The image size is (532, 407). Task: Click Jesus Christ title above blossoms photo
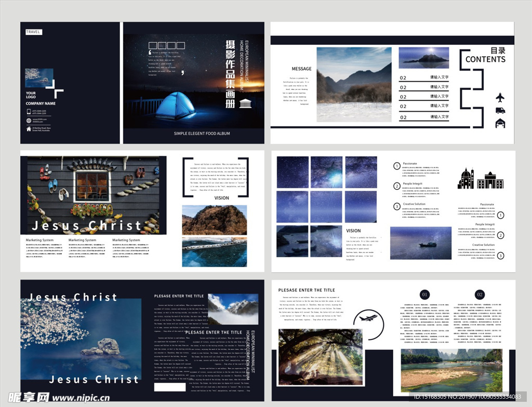click(73, 297)
